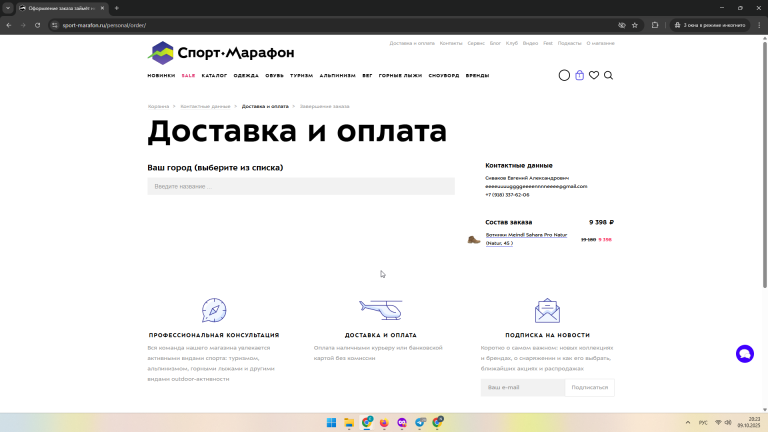Image resolution: width=768 pixels, height=432 pixels.
Task: Open ОБУВЬ menu section
Action: coord(274,75)
